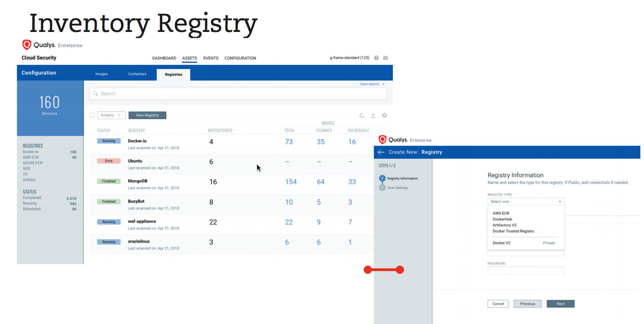This screenshot has height=324, width=644.
Task: Open the waf-appliance registry row
Action: pyautogui.click(x=232, y=225)
